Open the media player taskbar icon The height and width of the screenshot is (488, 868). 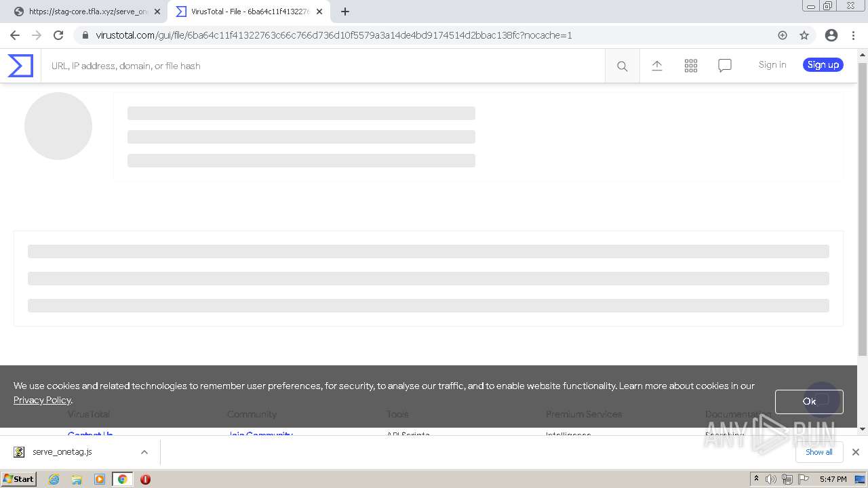coord(100,479)
